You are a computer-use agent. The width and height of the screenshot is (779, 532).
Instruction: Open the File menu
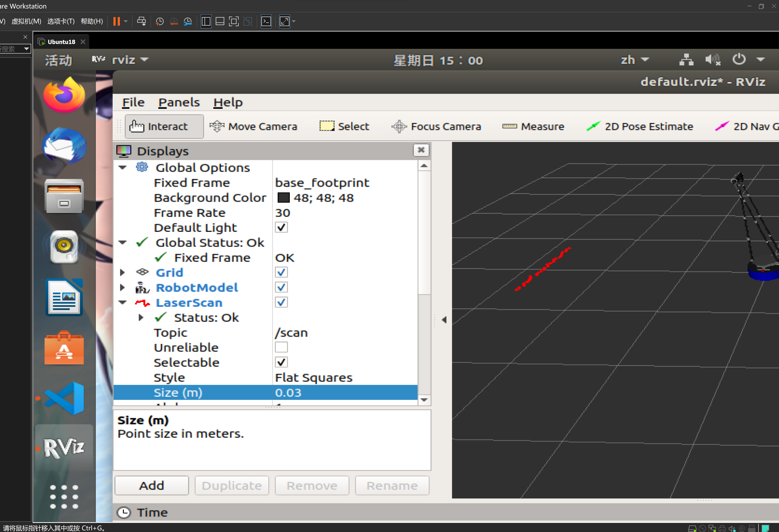[x=133, y=102]
